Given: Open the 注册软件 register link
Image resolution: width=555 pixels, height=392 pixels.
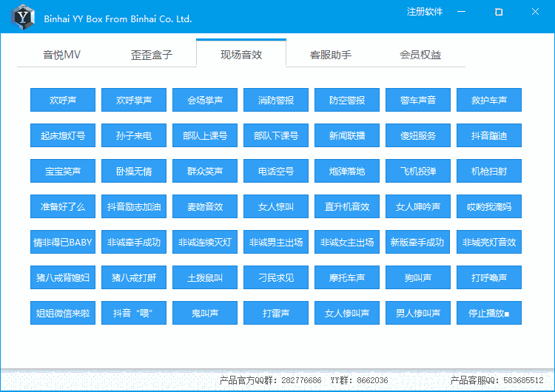Looking at the screenshot, I should point(424,12).
